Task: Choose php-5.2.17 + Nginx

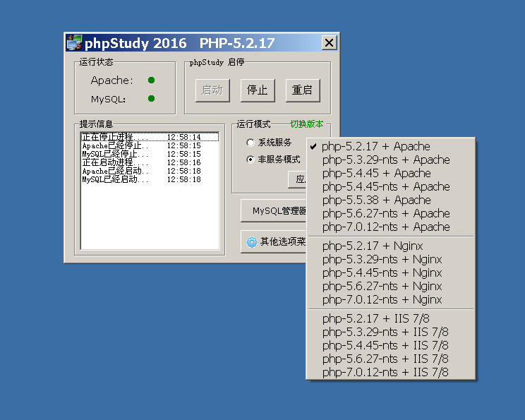Action: (391, 246)
